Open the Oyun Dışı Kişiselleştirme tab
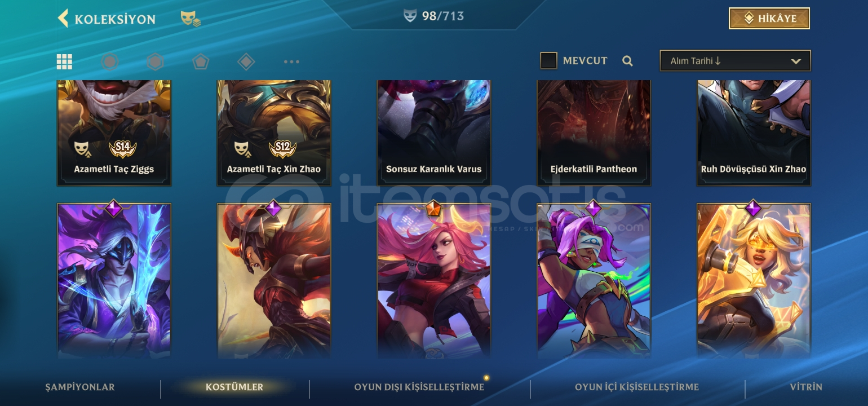Image resolution: width=868 pixels, height=406 pixels. pos(419,387)
